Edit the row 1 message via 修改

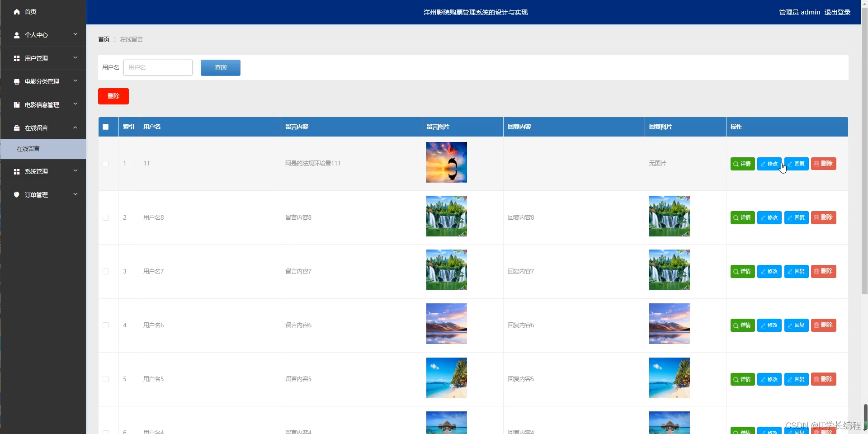[769, 164]
